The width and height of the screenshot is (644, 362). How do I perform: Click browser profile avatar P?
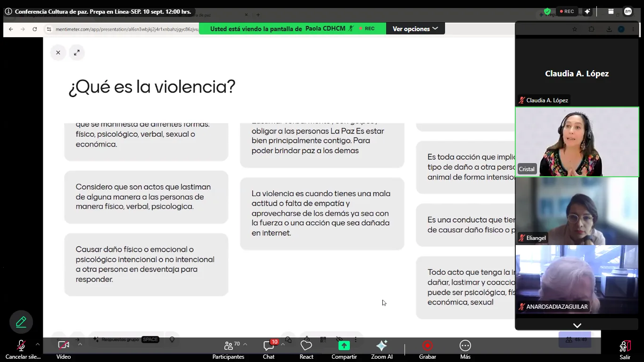[621, 29]
